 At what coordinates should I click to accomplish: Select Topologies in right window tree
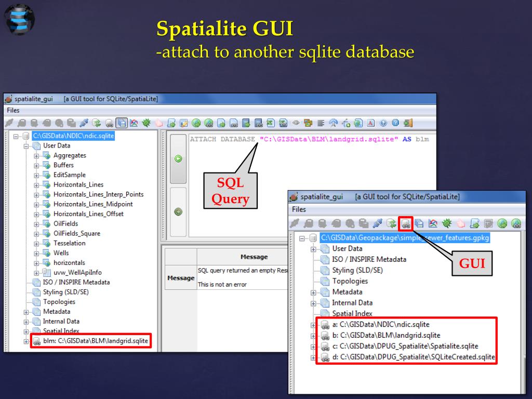(x=350, y=281)
